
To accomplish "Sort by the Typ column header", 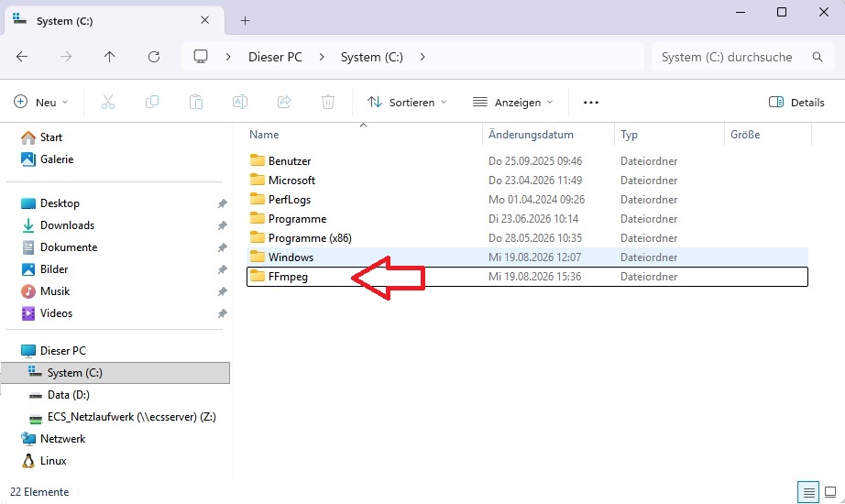I will (x=629, y=135).
